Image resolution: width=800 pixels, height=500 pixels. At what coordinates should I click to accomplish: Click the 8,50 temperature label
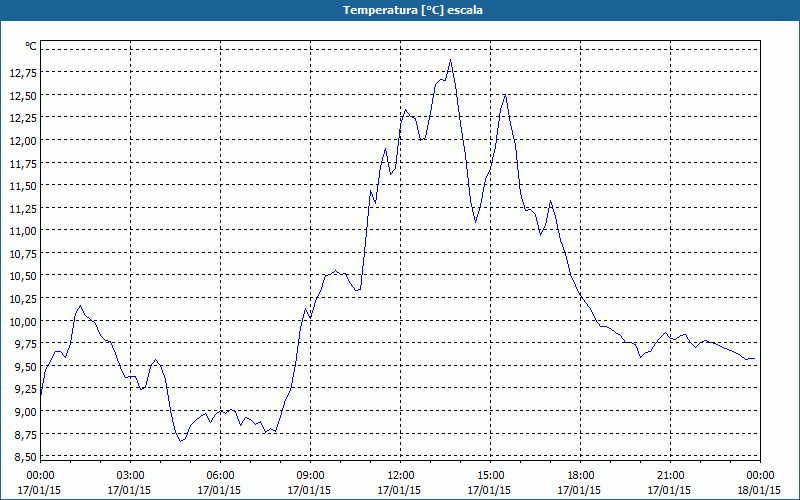pyautogui.click(x=26, y=457)
